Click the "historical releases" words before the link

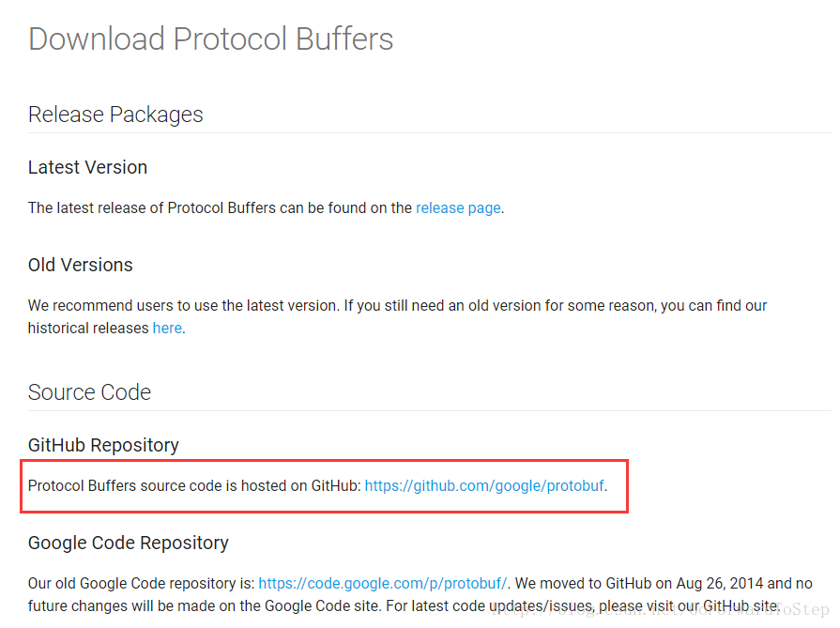pos(88,329)
